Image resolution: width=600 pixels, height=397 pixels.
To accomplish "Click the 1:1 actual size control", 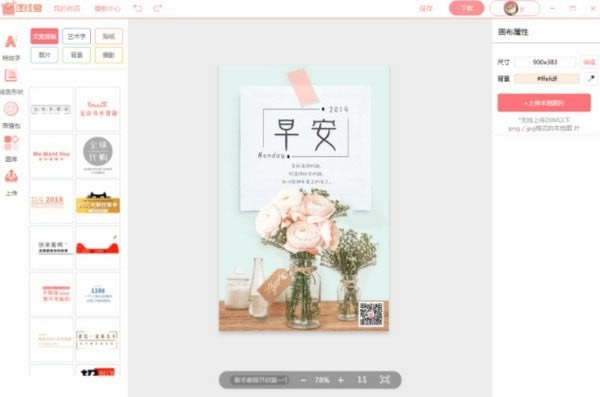I will point(362,379).
